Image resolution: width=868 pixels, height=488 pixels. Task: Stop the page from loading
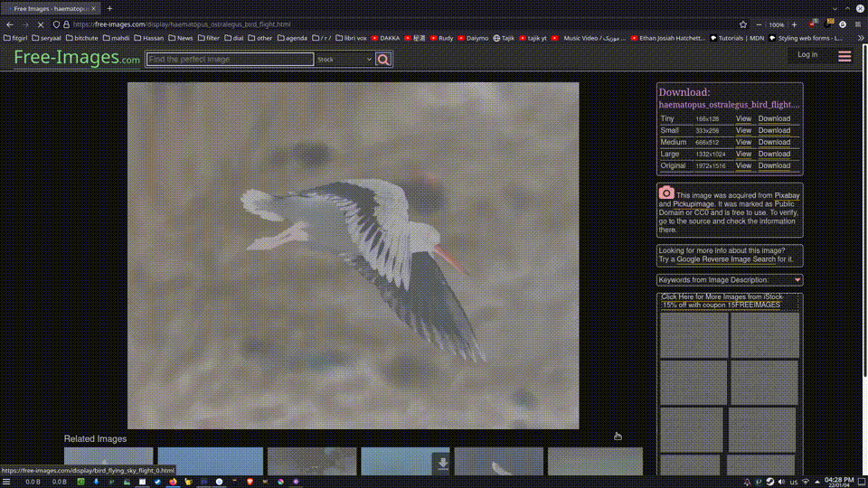point(41,24)
